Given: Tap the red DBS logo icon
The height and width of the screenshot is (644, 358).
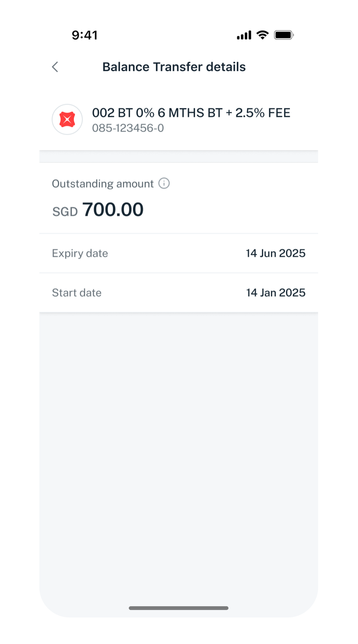Looking at the screenshot, I should click(x=67, y=119).
